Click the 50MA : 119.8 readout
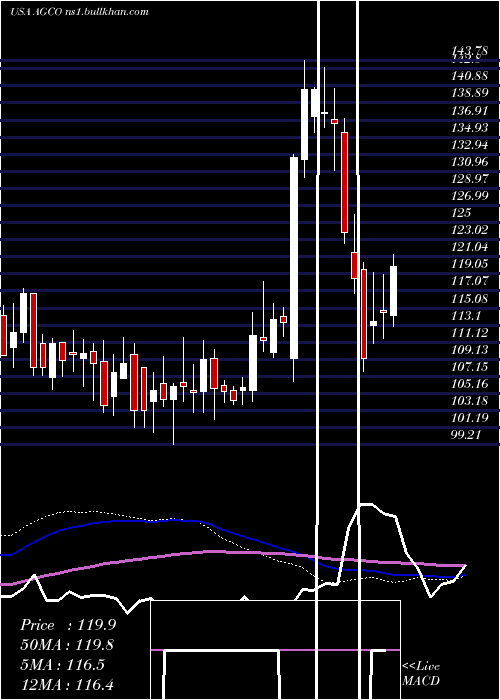This screenshot has width=500, height=700. pyautogui.click(x=67, y=645)
